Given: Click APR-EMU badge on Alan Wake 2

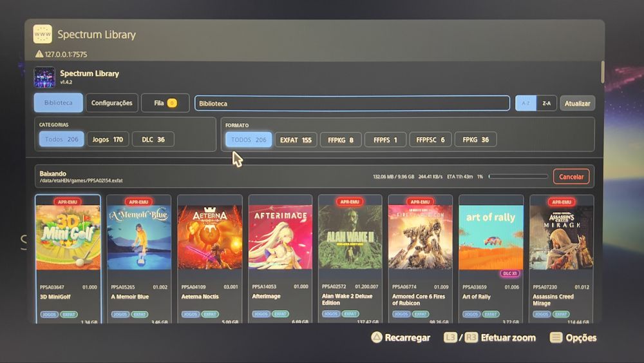Looking at the screenshot, I should click(x=350, y=201).
